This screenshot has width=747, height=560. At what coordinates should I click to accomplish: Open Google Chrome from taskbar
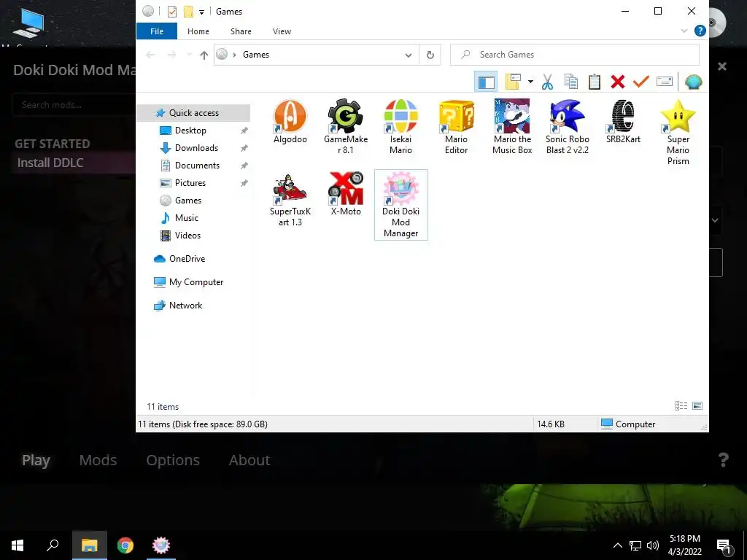[x=125, y=545]
